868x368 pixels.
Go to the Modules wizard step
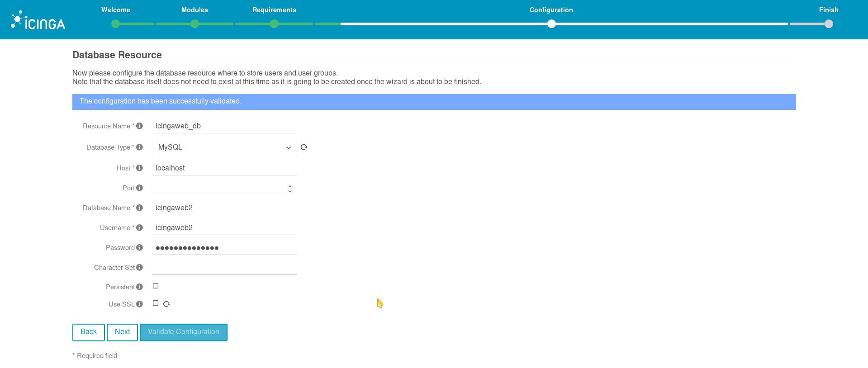coord(194,10)
